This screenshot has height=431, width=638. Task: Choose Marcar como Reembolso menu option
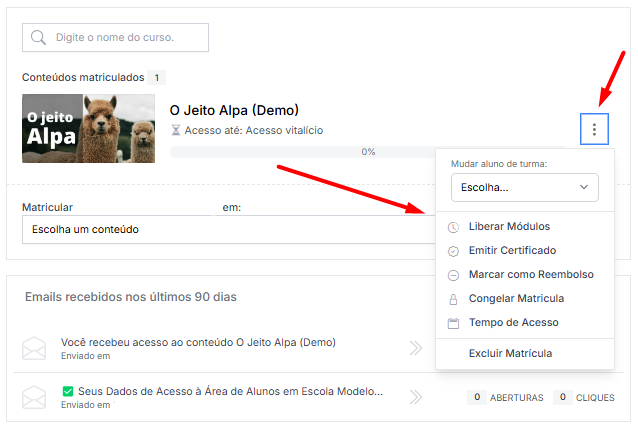pos(524,274)
